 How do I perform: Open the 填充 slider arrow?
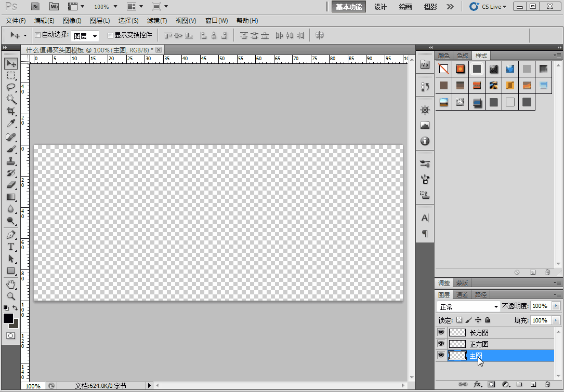[556, 320]
